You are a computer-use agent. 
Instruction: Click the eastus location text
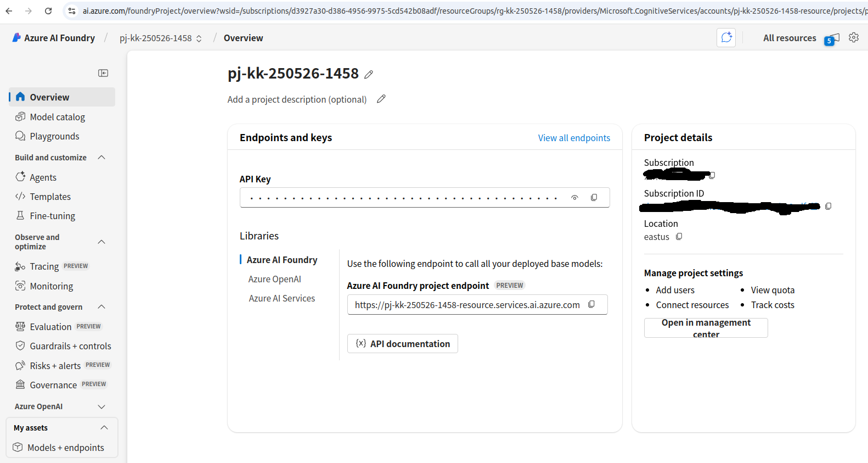(x=657, y=237)
